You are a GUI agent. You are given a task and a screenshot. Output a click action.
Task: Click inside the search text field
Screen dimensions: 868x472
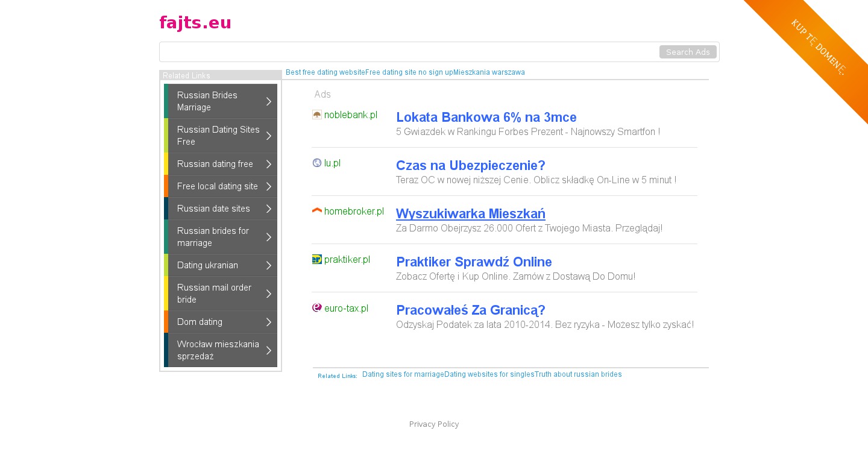(x=410, y=52)
